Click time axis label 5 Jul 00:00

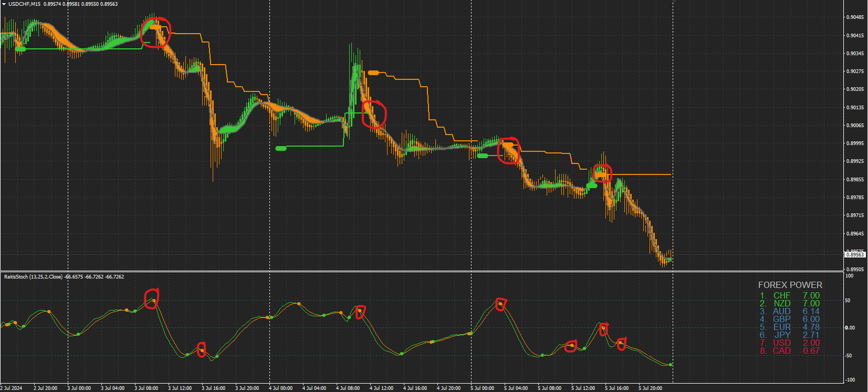[483, 388]
